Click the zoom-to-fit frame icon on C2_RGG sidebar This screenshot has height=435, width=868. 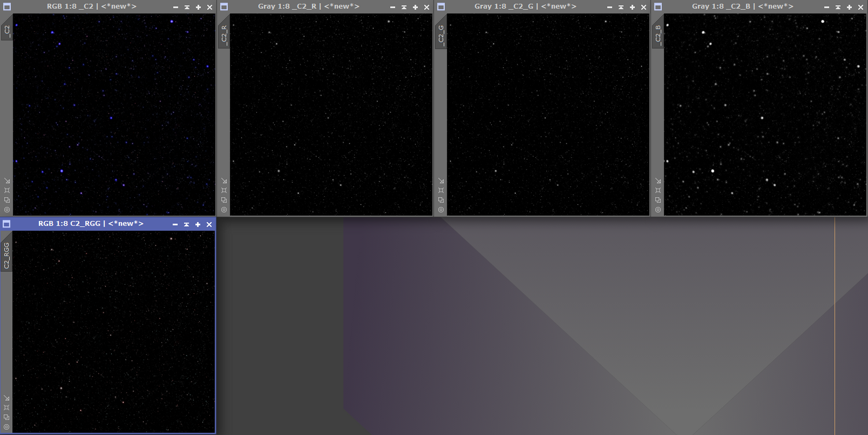click(x=6, y=408)
